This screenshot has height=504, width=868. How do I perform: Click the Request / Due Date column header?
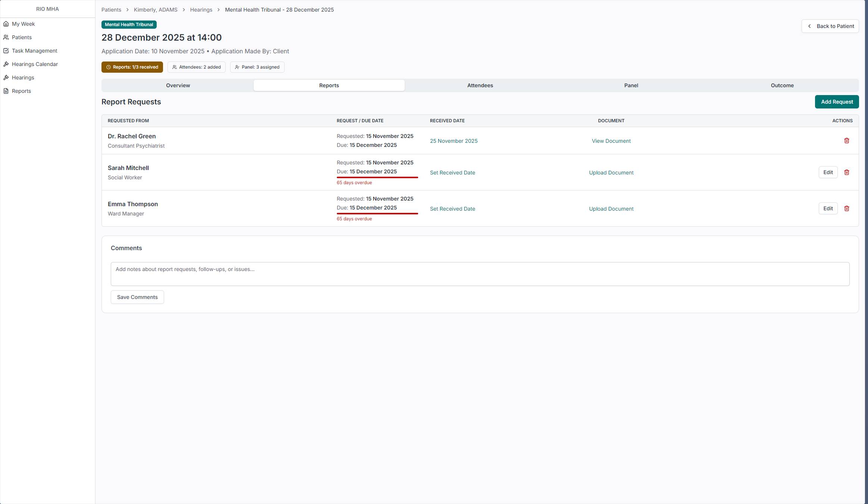(x=360, y=121)
